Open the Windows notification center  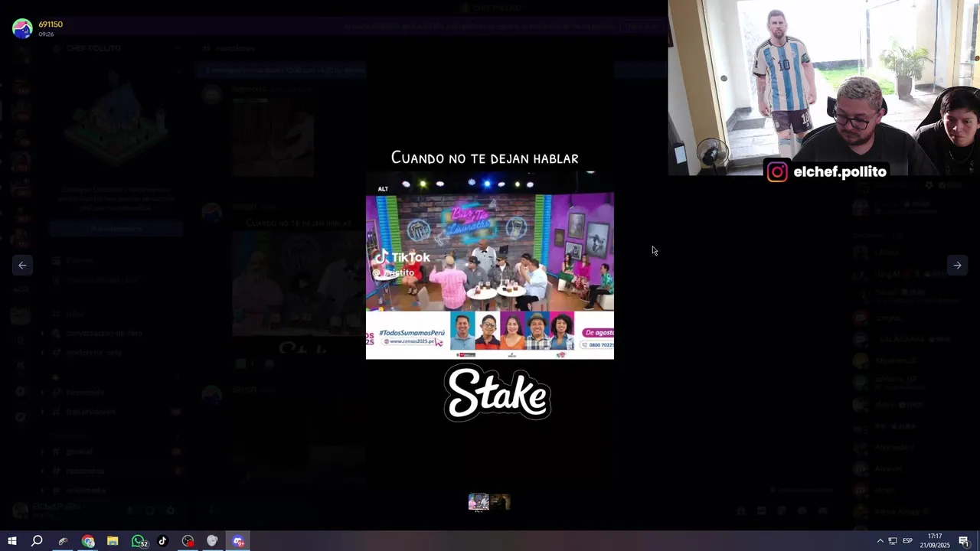point(964,541)
